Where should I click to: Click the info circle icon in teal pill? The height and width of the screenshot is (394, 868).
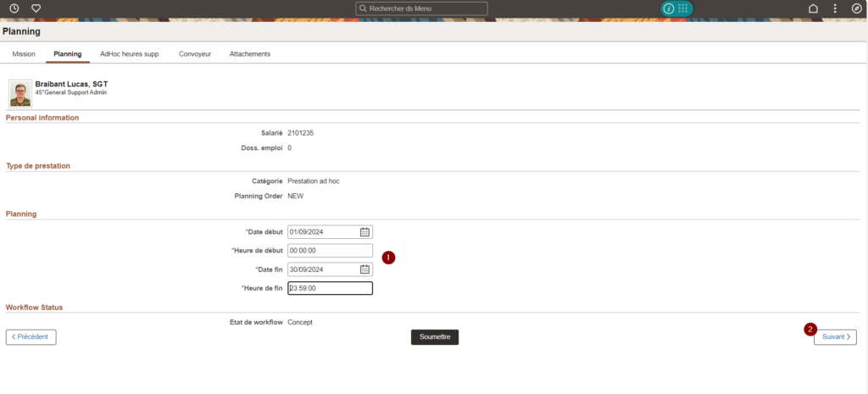click(x=669, y=8)
